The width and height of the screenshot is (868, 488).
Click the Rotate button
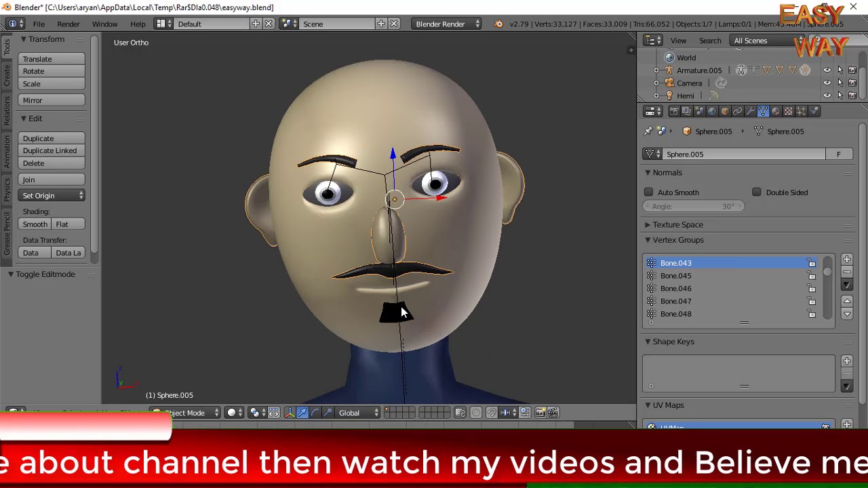coord(52,71)
